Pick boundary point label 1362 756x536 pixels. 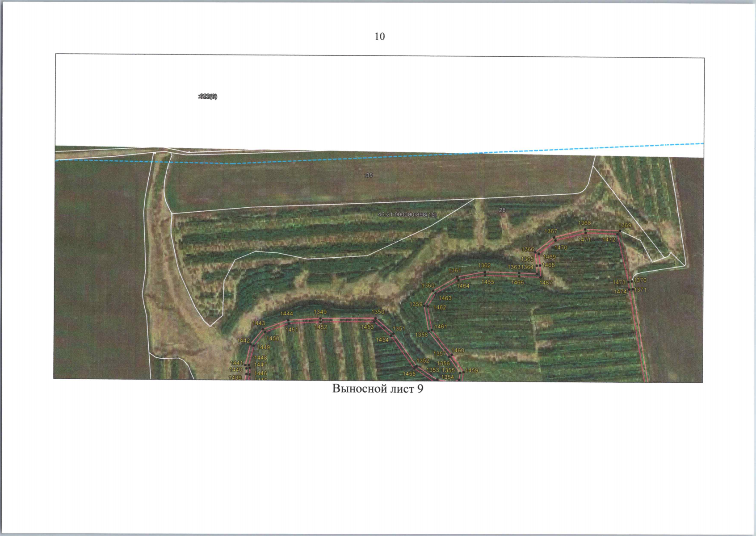point(484,265)
